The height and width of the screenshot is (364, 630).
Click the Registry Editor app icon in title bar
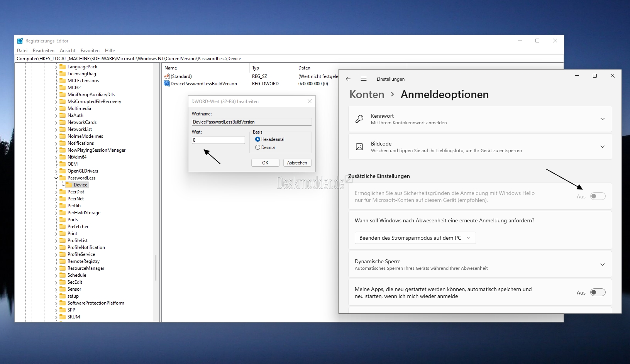(20, 41)
